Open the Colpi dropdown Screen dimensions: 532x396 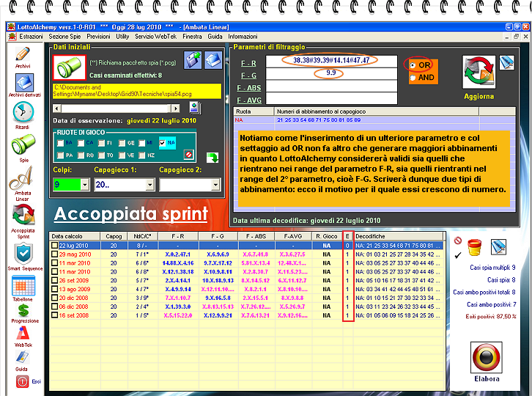[x=85, y=184]
